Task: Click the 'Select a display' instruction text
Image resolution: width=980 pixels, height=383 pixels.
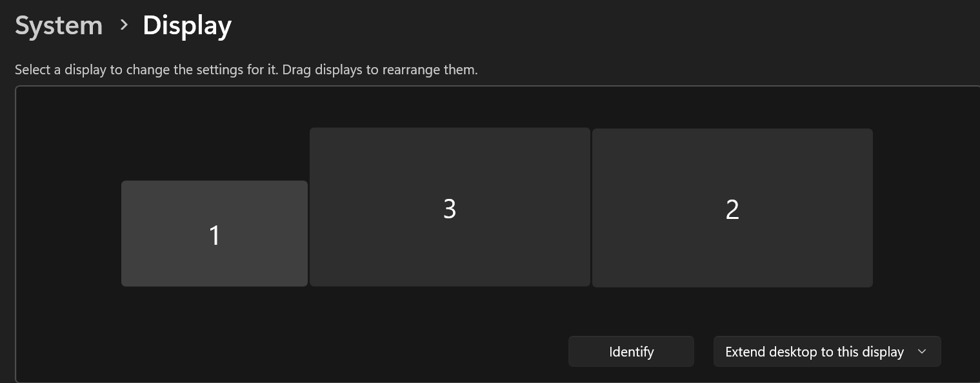Action: [246, 70]
